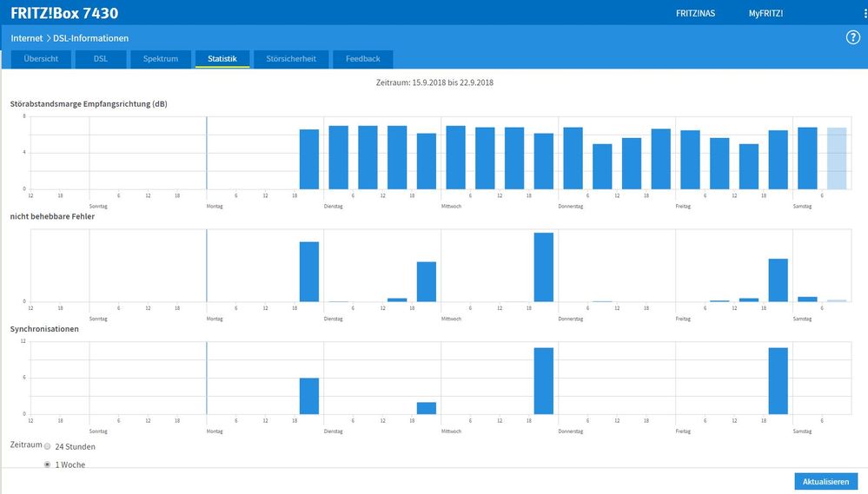Select the 24 Stunden radio button
Image resolution: width=868 pixels, height=494 pixels.
coord(48,446)
